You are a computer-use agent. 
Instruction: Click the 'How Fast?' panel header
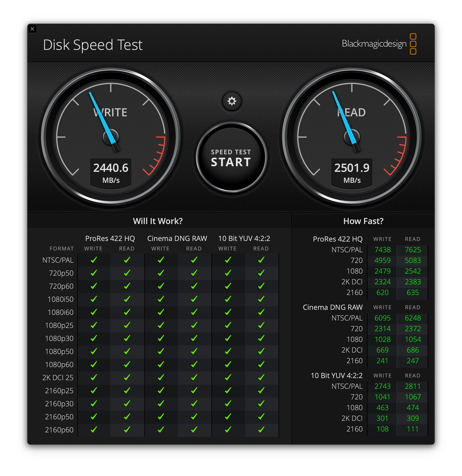pos(363,221)
